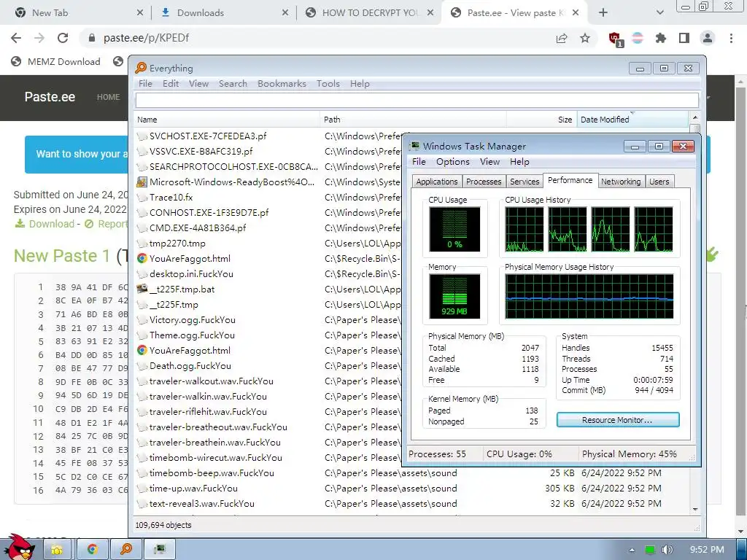
Task: Click the taskbar clock showing 9:52 PM
Action: tap(707, 550)
